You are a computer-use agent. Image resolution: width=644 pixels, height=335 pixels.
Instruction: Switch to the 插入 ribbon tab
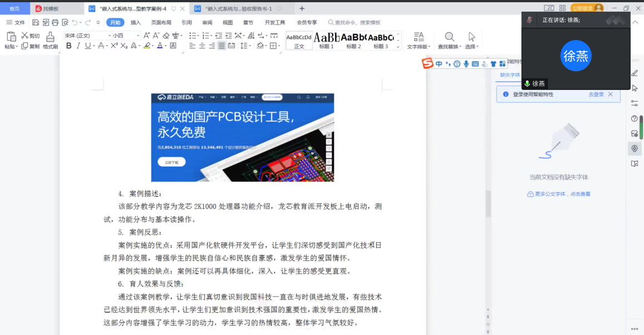[x=136, y=22]
